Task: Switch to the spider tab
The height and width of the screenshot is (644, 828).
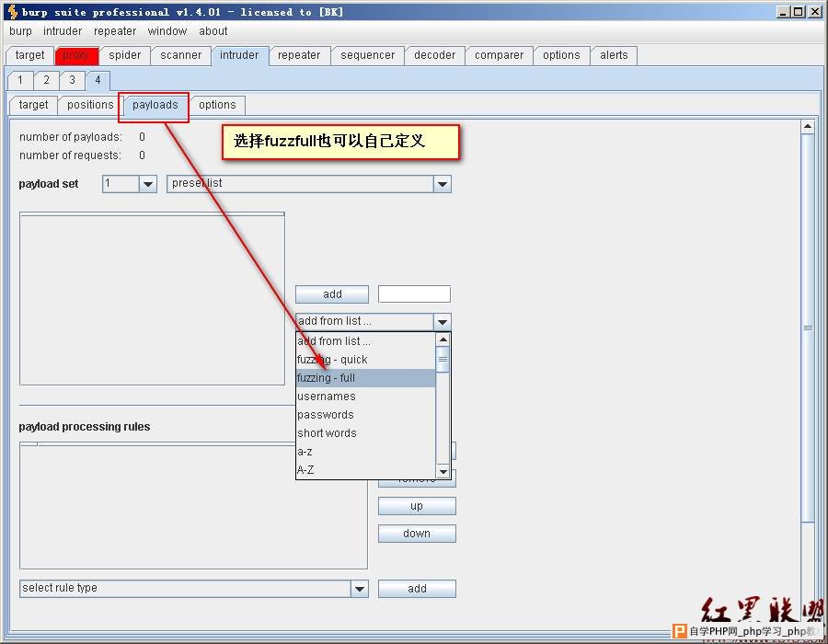Action: tap(124, 55)
